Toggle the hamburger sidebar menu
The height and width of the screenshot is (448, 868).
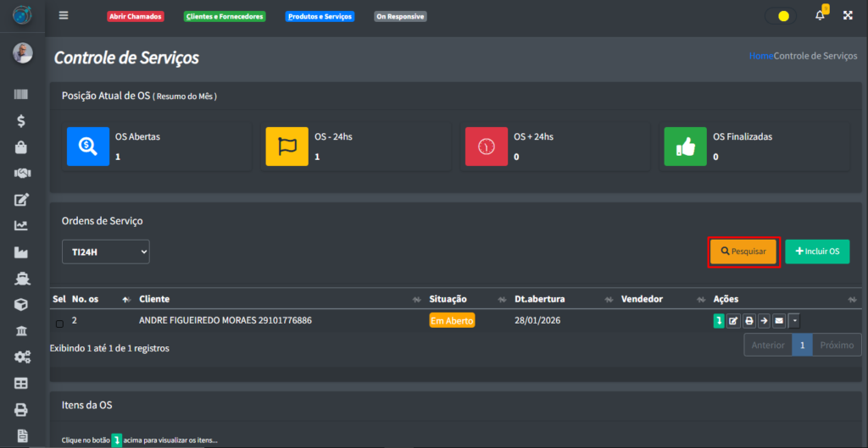click(64, 15)
